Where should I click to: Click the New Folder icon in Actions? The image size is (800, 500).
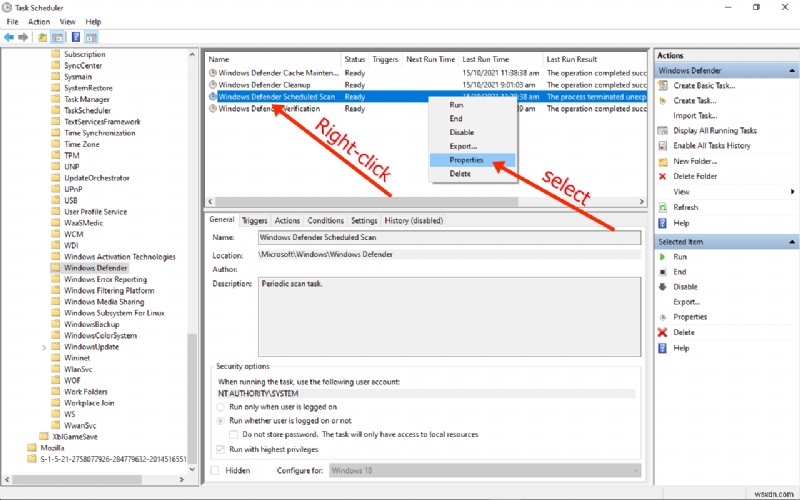663,162
